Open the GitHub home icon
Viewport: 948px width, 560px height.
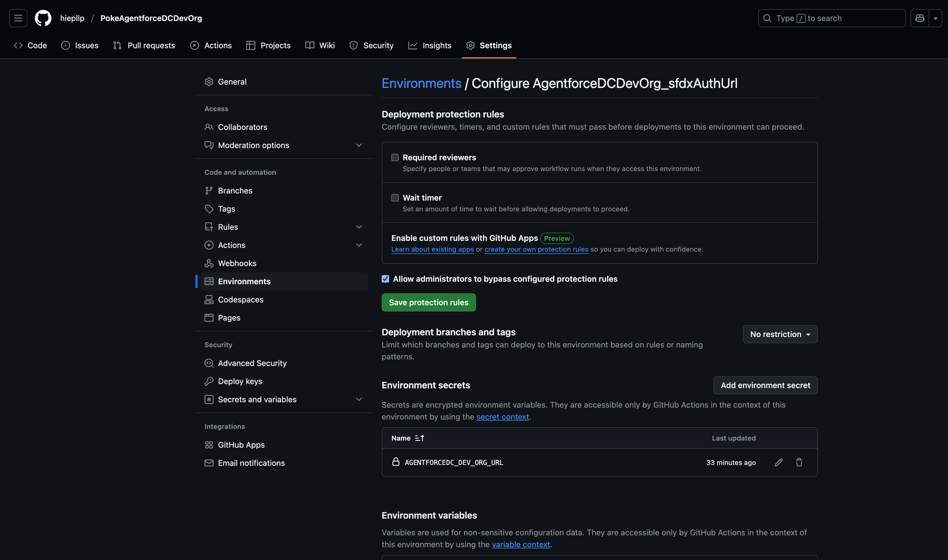tap(43, 18)
